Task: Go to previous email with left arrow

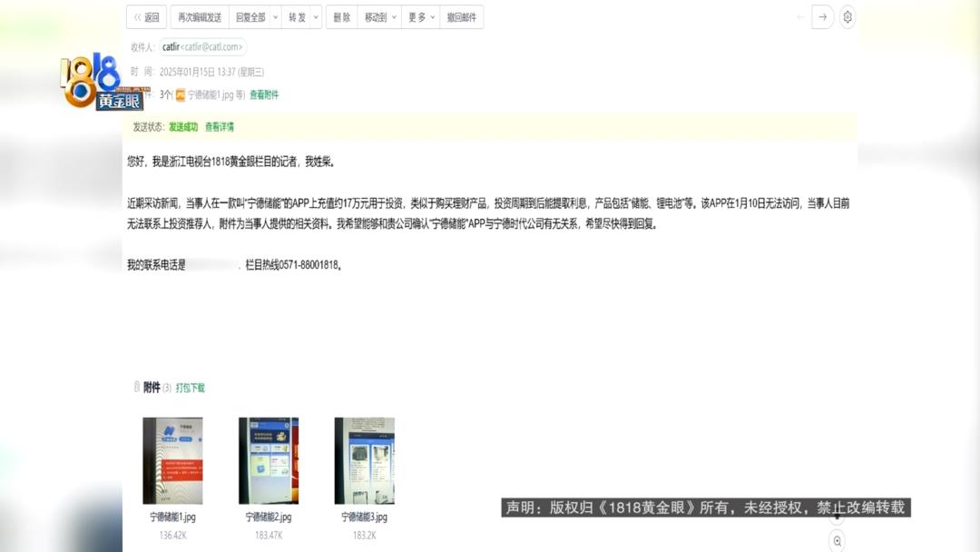Action: 800,17
